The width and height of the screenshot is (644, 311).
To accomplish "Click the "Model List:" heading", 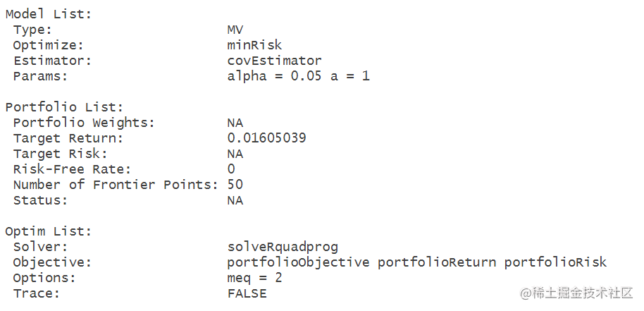I will [48, 14].
